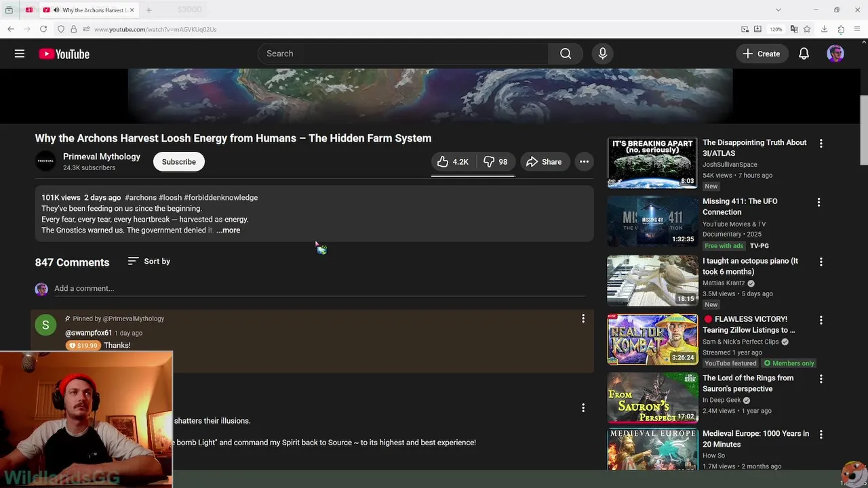
Task: Click the search magnifier button
Action: (x=566, y=54)
